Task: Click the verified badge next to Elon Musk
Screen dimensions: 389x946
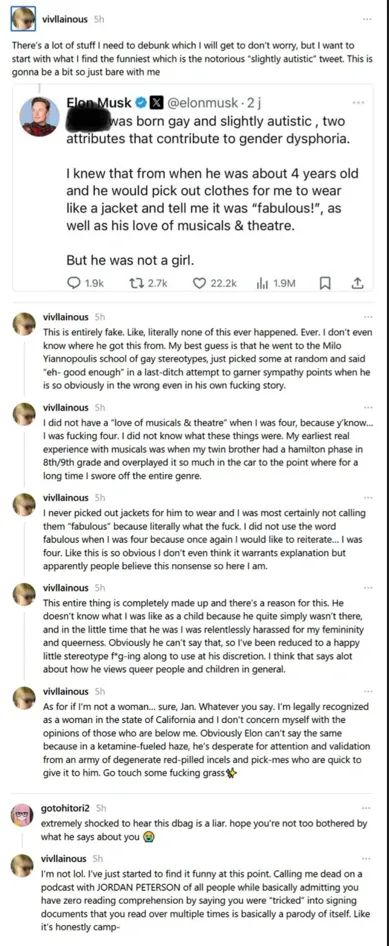Action: coord(141,104)
